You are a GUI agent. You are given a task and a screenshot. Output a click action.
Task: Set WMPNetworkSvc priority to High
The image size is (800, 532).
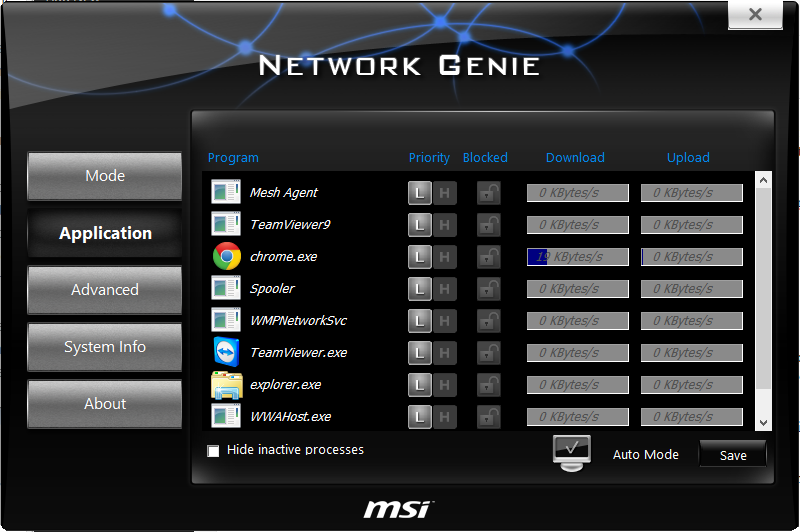tap(444, 321)
